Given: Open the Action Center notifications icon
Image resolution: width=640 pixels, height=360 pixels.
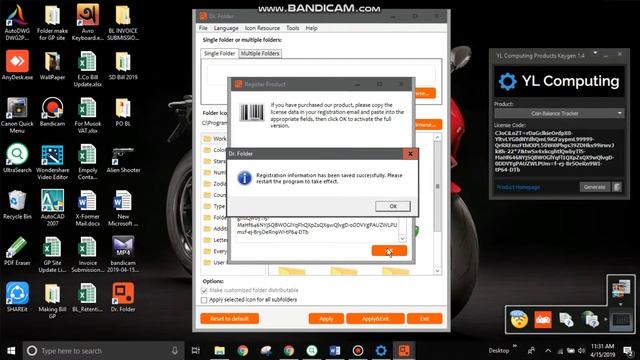Looking at the screenshot, I should (627, 351).
